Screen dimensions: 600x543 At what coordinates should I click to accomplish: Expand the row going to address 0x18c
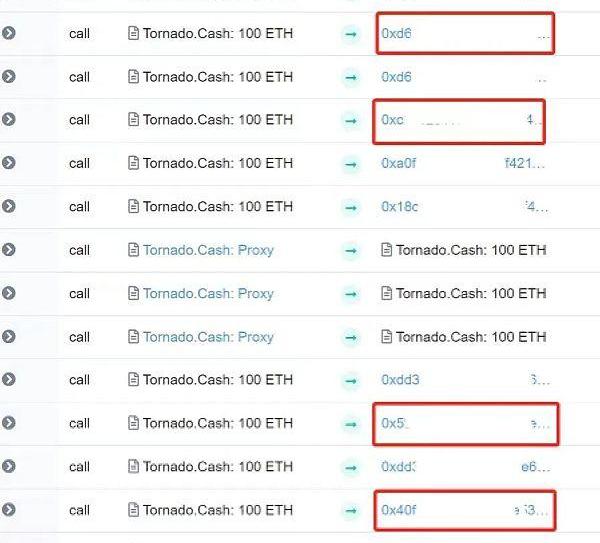(x=8, y=206)
